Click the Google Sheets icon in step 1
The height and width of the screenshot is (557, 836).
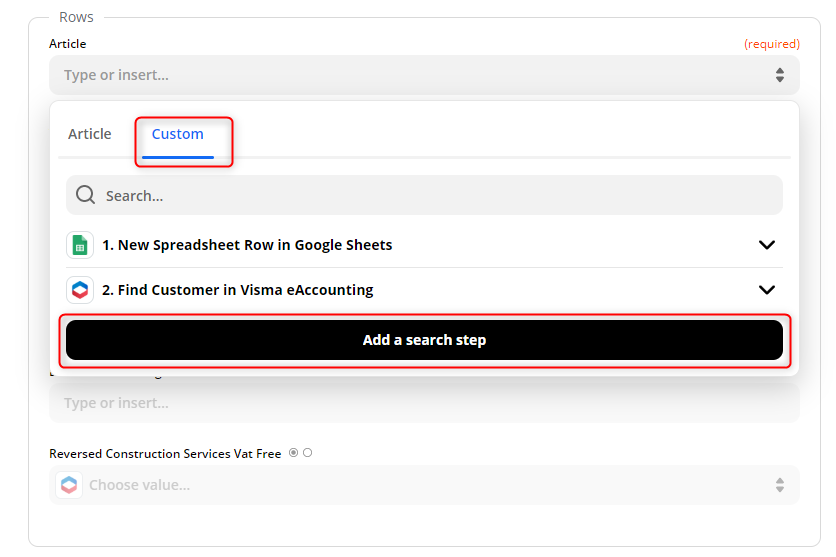(x=80, y=245)
